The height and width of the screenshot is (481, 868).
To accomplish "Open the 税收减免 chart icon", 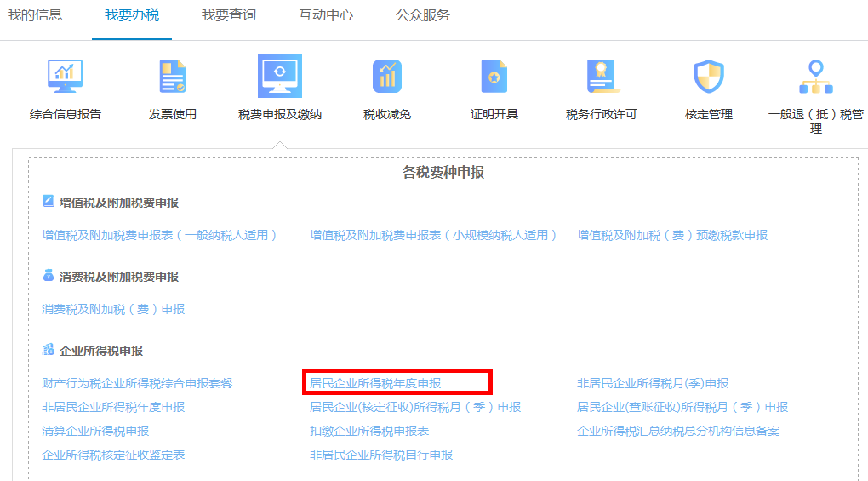I will pyautogui.click(x=387, y=77).
